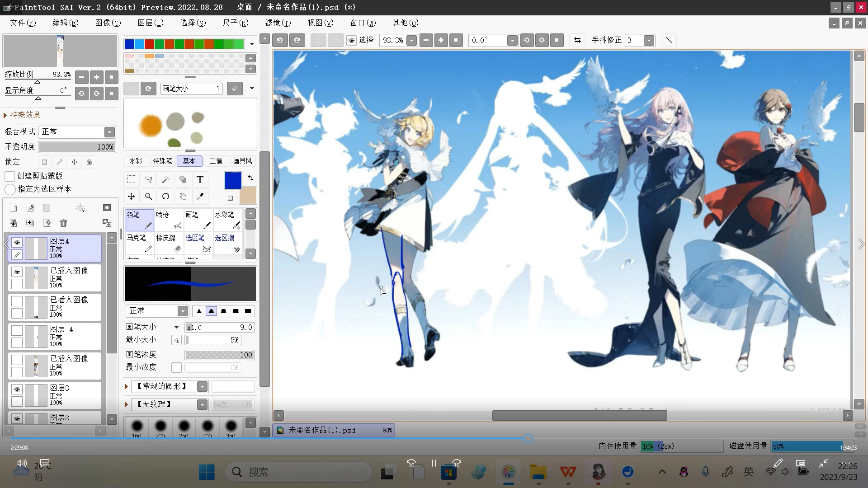Select the hand pan tool

coord(183,197)
